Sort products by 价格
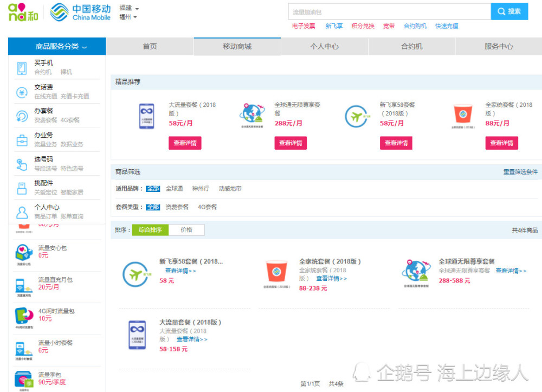The image size is (542, 392). tap(187, 229)
